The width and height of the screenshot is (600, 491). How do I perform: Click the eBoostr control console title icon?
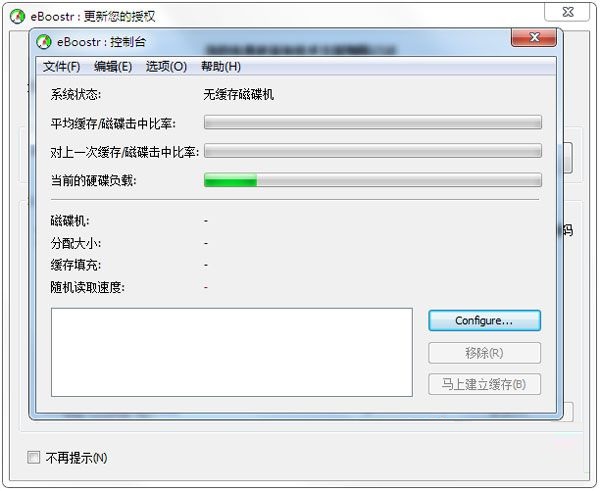tap(44, 42)
